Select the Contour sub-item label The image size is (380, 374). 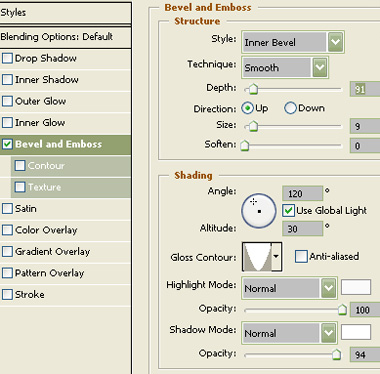tap(46, 165)
